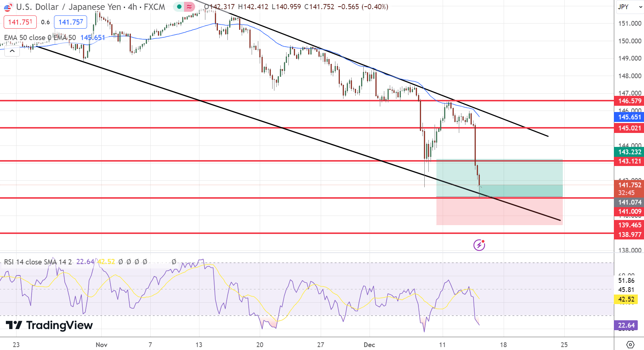Click the USD/JPY flag symbol icon
Screen dimensions: 644x350
8,7
